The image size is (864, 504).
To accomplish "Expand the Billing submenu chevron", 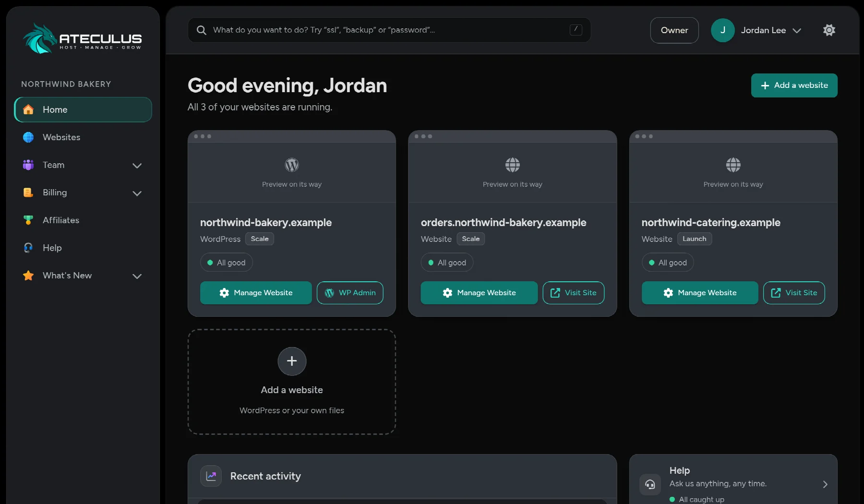I will pos(137,193).
